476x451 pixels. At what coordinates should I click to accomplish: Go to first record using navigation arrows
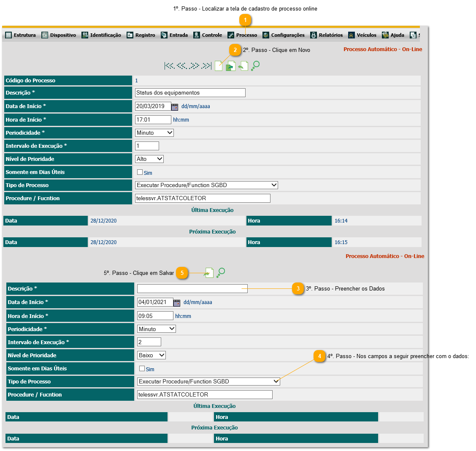[169, 66]
